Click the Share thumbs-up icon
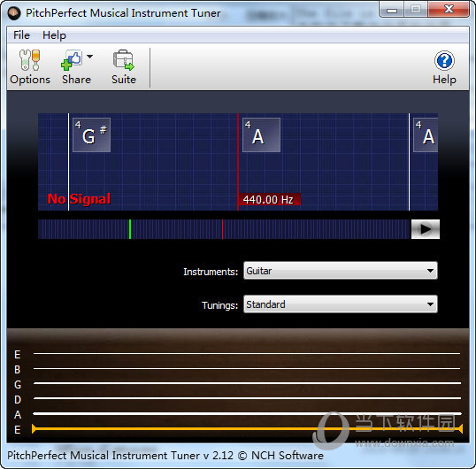The width and height of the screenshot is (476, 469). tap(72, 60)
